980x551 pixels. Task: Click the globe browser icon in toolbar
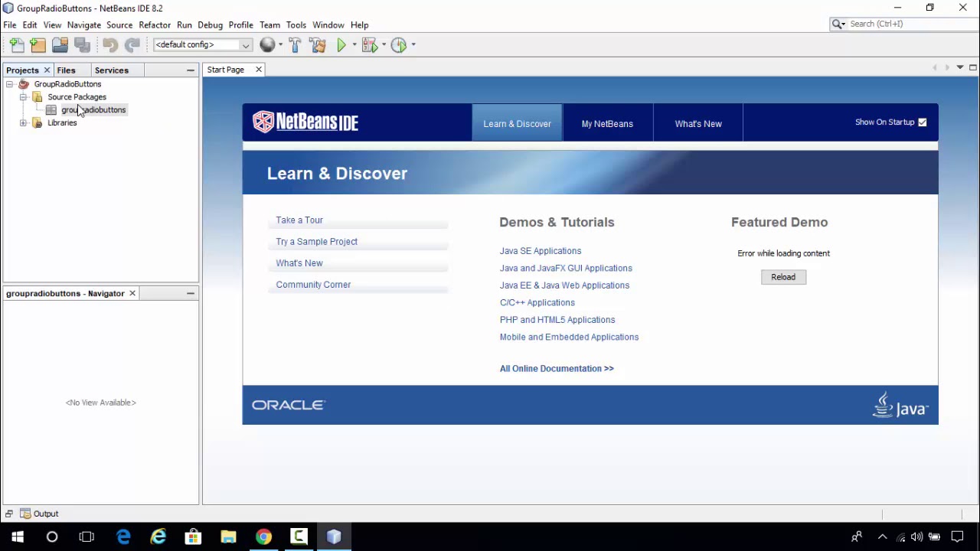coord(267,45)
